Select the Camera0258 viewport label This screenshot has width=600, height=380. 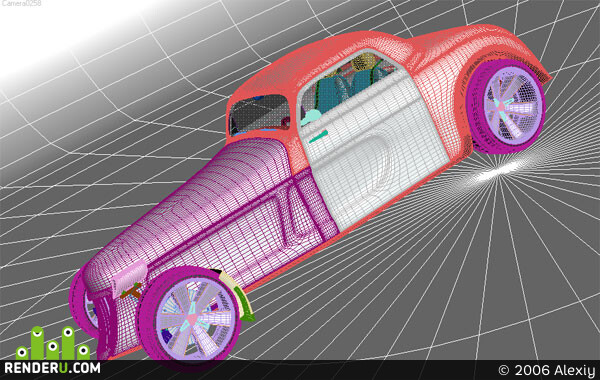(21, 3)
